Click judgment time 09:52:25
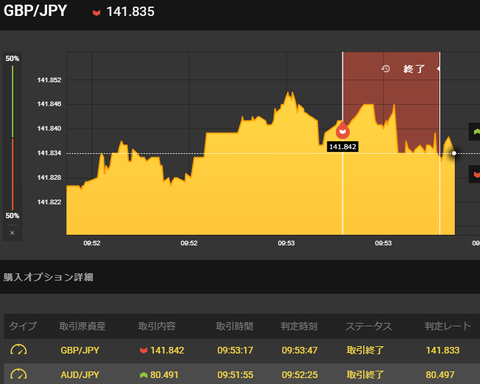Screen dimensions: 480x384 tap(300, 375)
